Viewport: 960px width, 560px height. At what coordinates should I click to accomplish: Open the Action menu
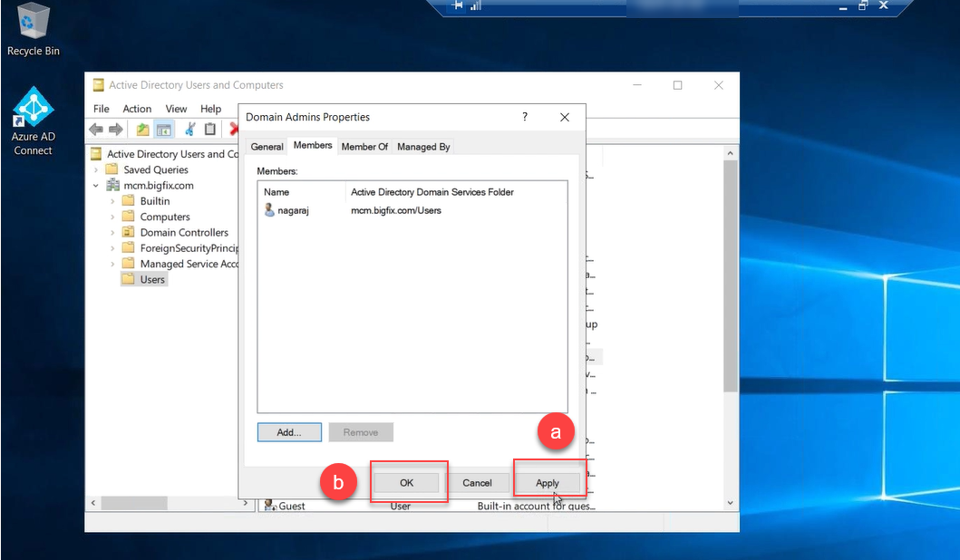[x=137, y=109]
